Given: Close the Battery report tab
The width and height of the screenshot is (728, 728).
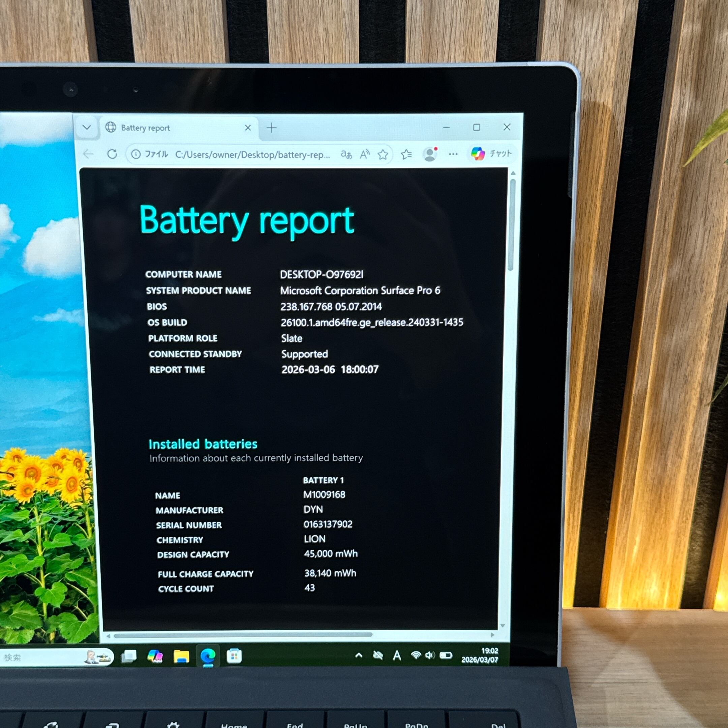Looking at the screenshot, I should (x=248, y=128).
